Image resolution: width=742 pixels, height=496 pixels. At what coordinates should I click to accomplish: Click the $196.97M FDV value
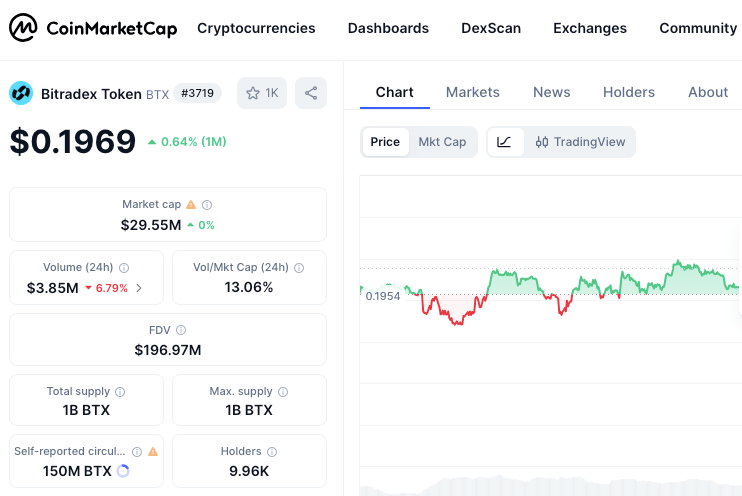click(168, 350)
